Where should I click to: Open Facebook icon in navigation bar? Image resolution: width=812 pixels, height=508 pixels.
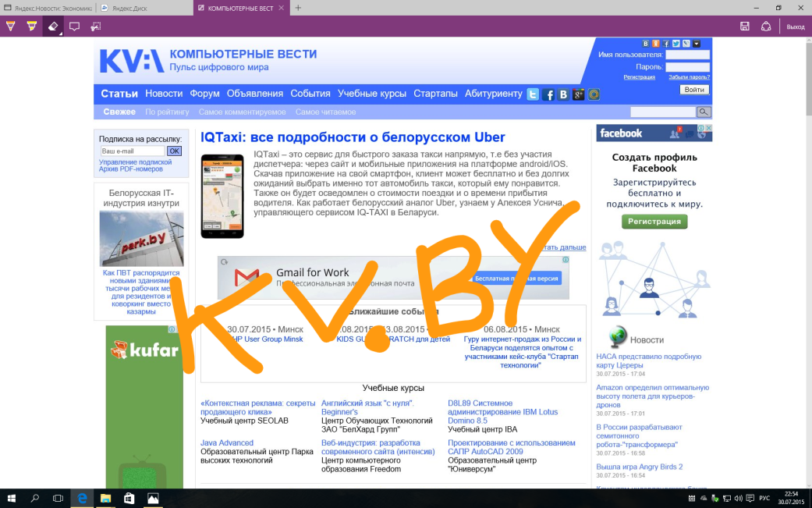coord(548,94)
